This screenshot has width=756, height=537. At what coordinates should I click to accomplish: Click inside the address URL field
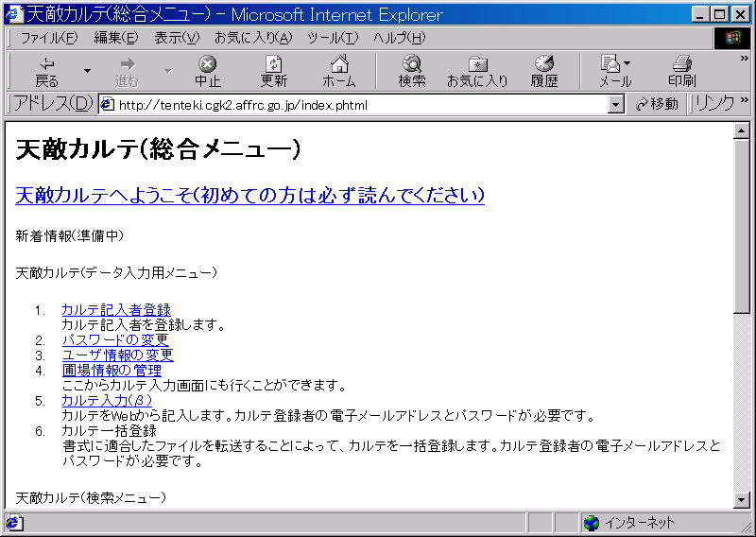pos(359,104)
